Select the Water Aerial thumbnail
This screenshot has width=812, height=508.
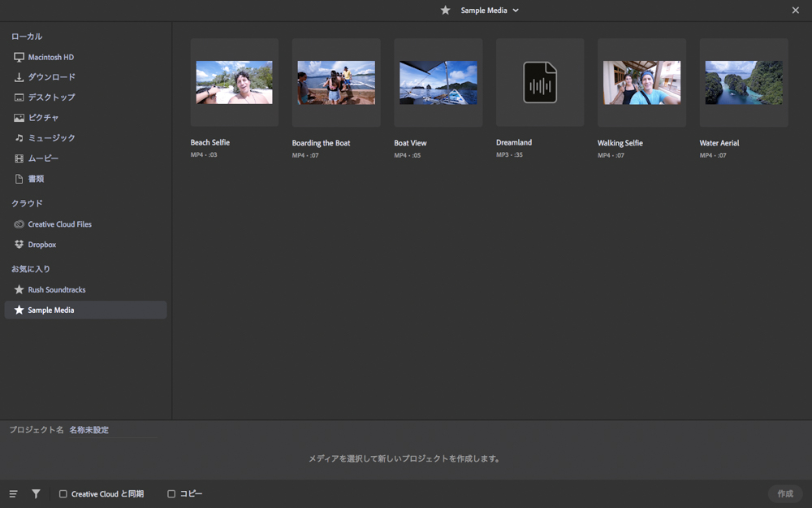tap(744, 82)
